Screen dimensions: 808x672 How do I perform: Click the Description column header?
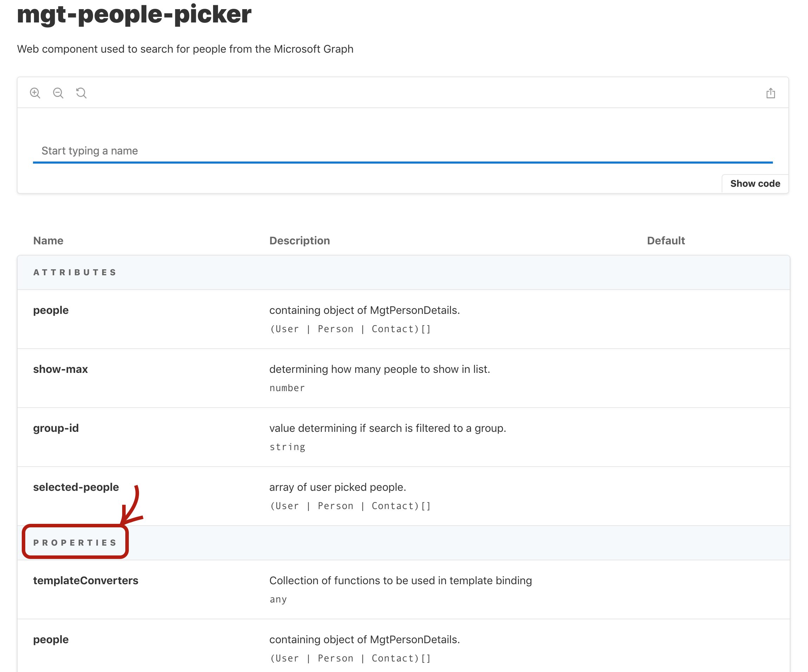tap(299, 241)
